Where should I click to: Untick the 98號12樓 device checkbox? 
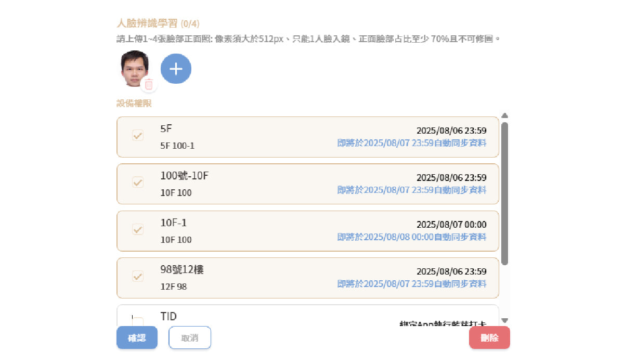(138, 276)
